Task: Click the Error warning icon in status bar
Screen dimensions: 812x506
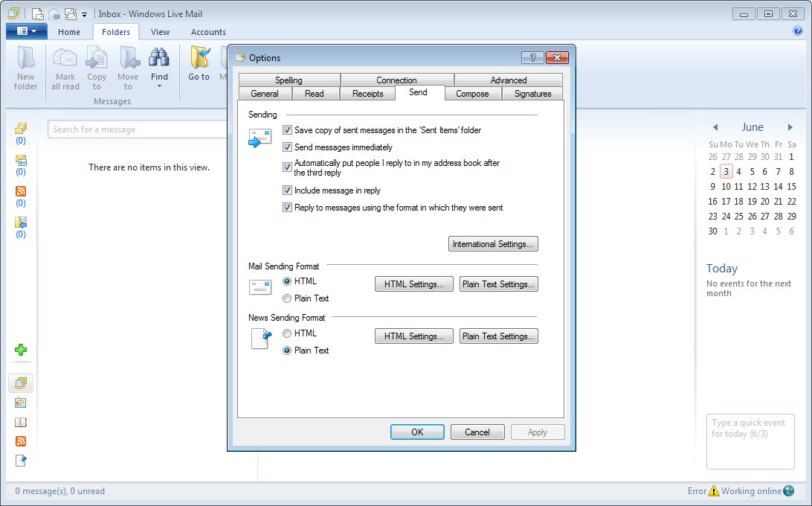Action: pyautogui.click(x=714, y=491)
